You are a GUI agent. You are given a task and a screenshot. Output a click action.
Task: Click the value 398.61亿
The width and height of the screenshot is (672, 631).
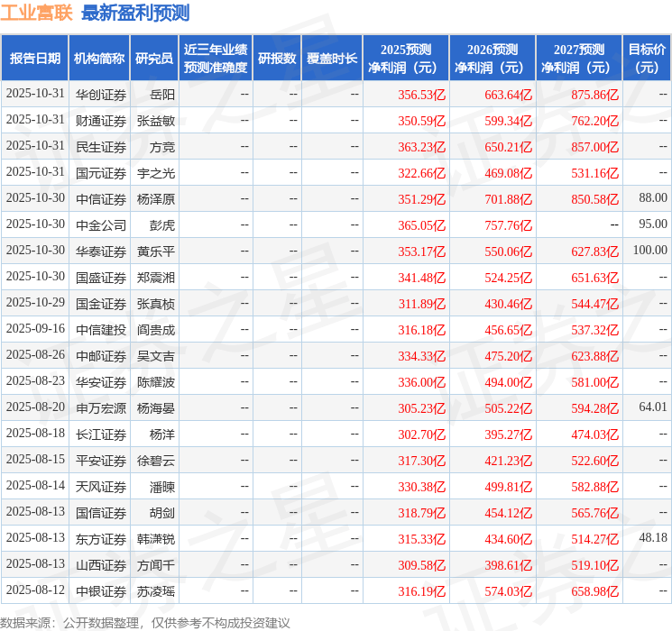tap(509, 565)
